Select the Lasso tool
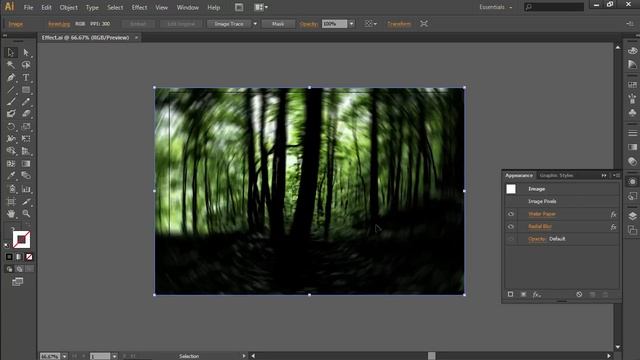This screenshot has width=640, height=360. 26,65
